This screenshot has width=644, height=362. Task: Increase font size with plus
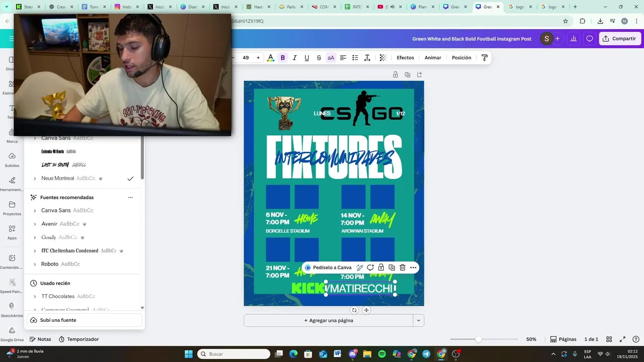tap(258, 58)
